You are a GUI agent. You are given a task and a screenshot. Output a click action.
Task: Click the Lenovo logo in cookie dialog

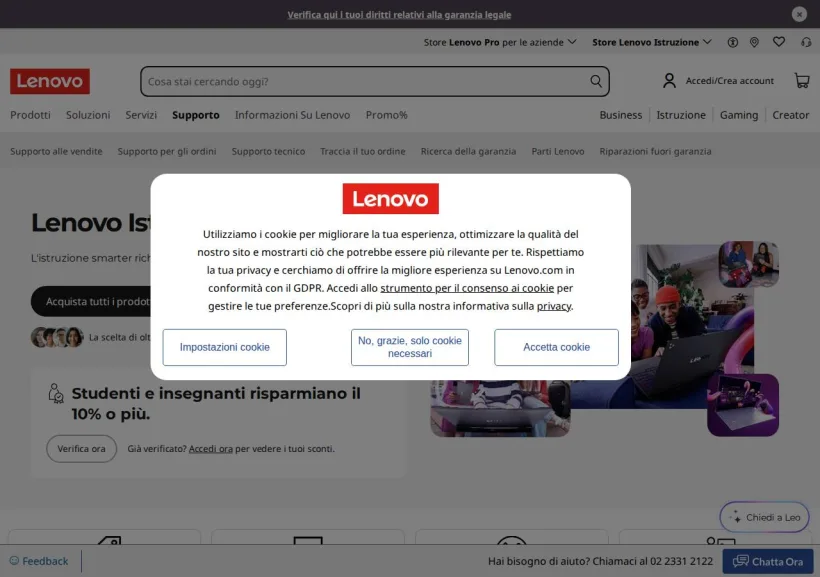(391, 198)
